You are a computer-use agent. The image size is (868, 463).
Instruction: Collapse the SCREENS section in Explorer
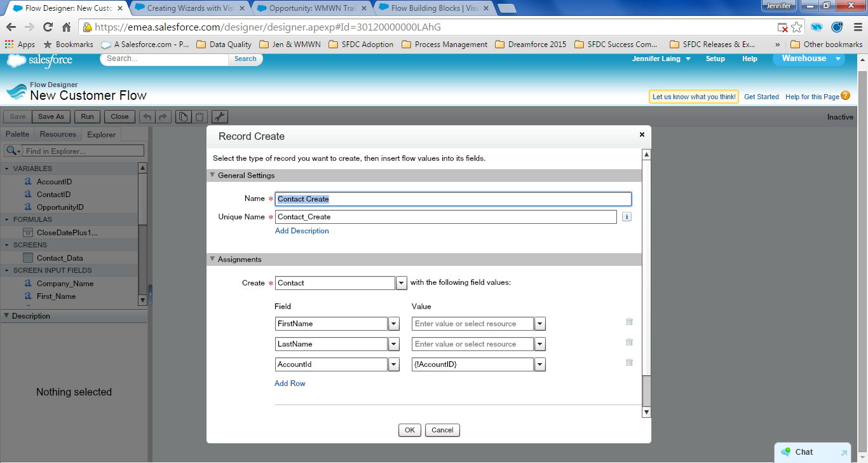7,245
